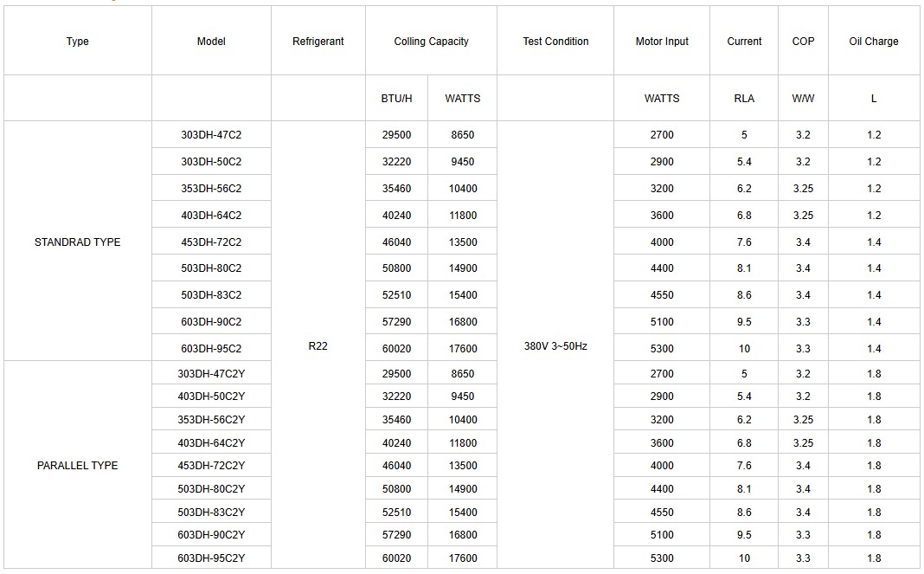Image resolution: width=924 pixels, height=574 pixels.
Task: Click the Type column header
Action: (x=78, y=42)
